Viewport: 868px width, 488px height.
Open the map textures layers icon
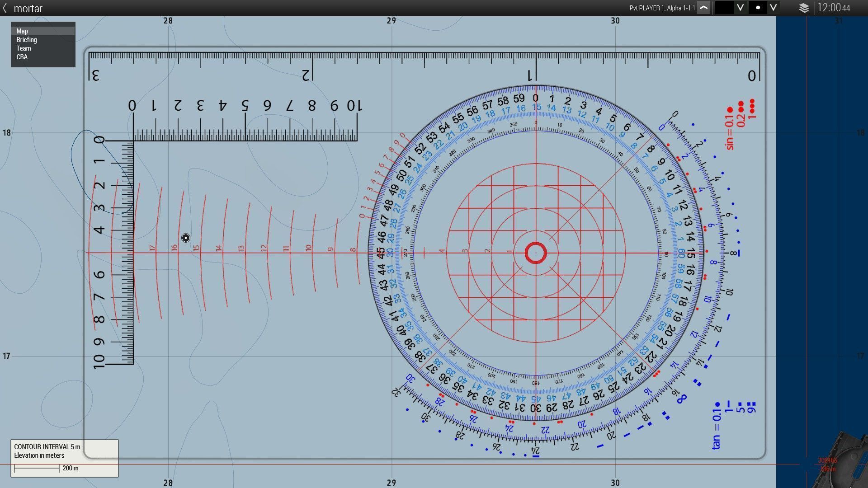tap(804, 8)
